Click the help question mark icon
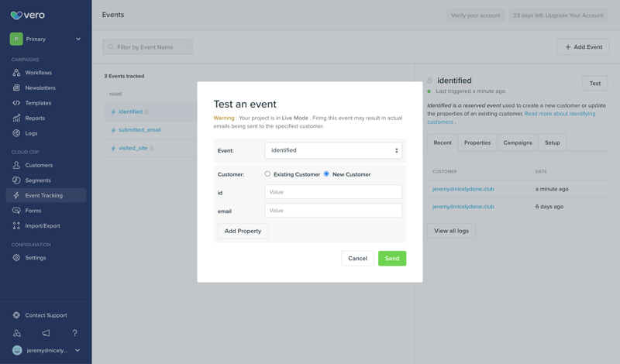 (x=74, y=333)
